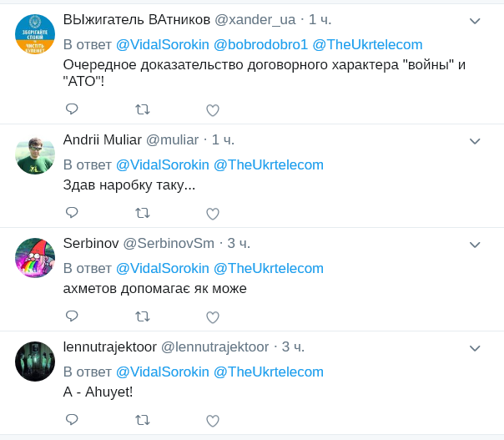Screen dimensions: 504x440
Task: Like the tweet from xander_ua
Action: 212,110
